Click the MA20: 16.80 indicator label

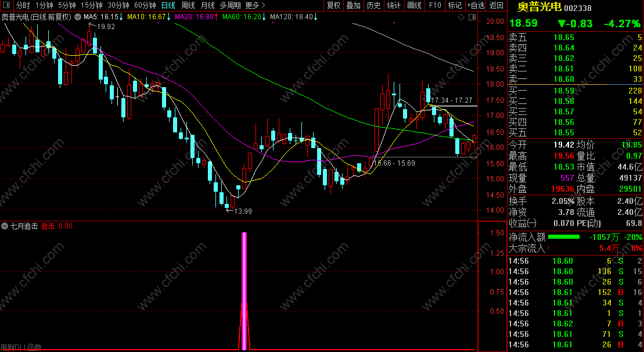196,17
